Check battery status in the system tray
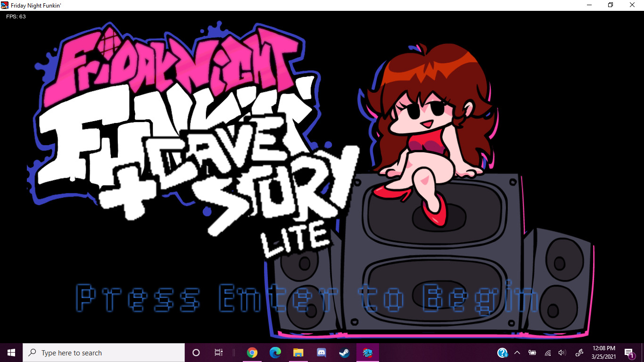 (532, 353)
